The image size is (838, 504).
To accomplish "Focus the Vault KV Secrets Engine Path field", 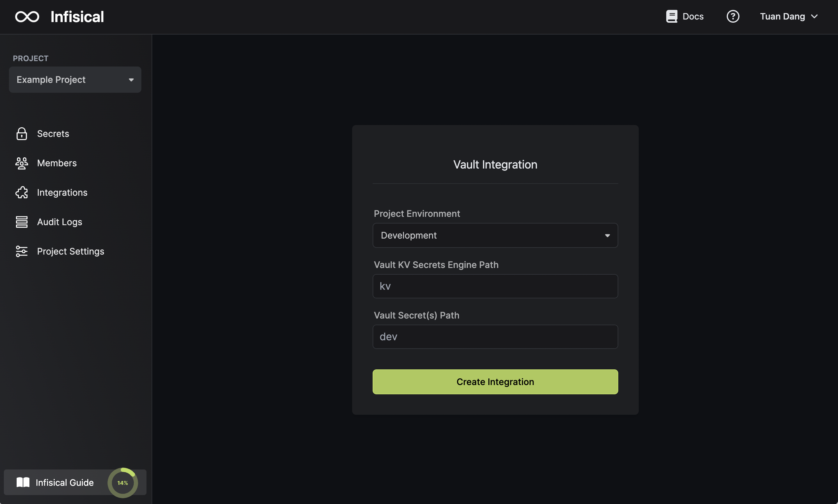I will click(x=495, y=286).
